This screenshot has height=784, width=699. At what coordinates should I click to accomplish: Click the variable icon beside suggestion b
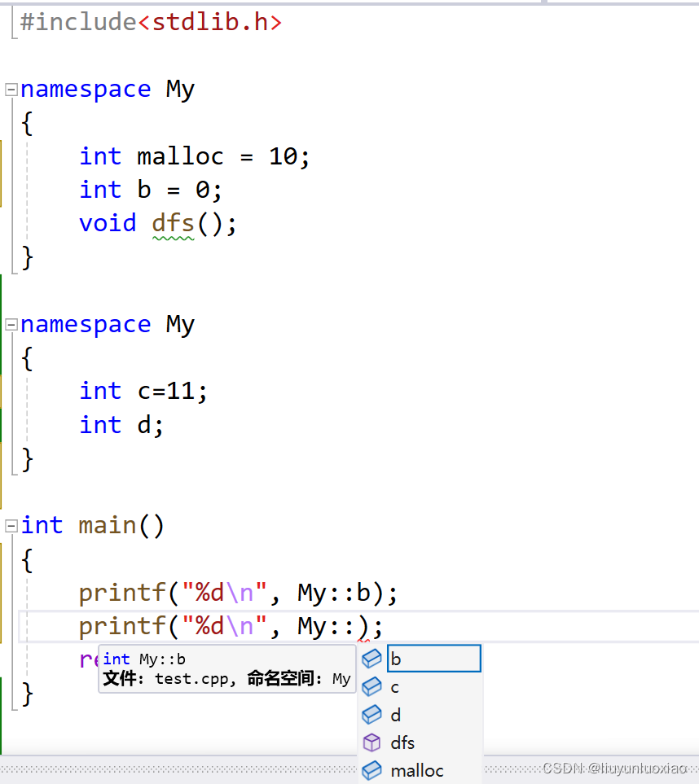(371, 659)
